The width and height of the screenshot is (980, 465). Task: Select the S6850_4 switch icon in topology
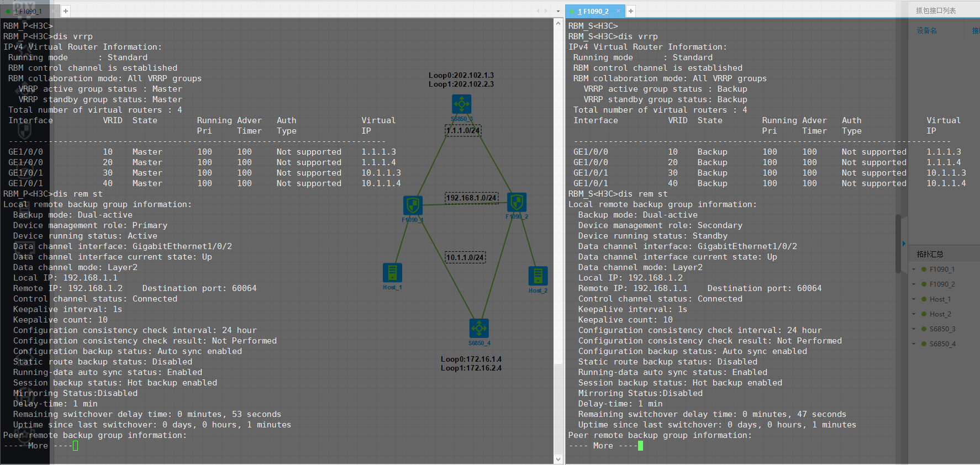[x=479, y=328]
